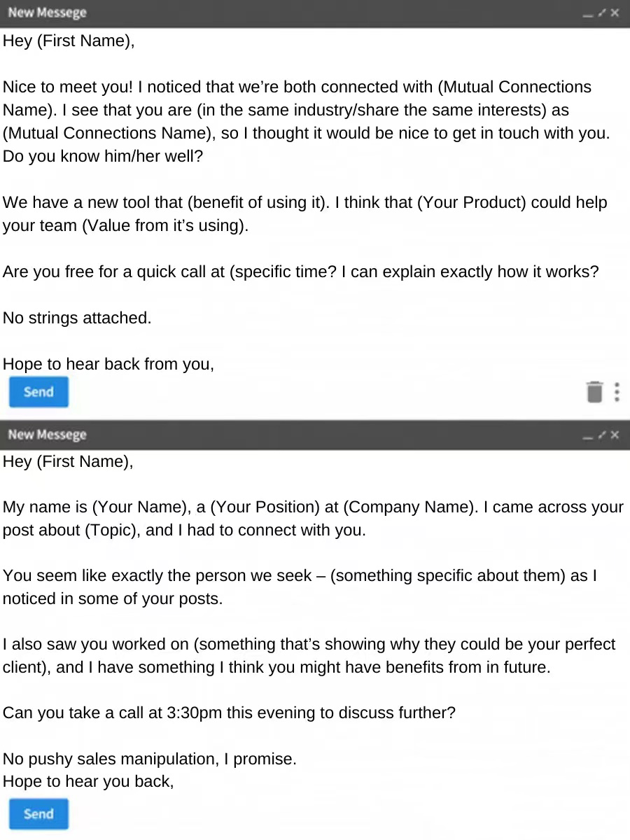
Task: Click the "No pushy sales manipulation, I promise." line
Action: click(149, 759)
